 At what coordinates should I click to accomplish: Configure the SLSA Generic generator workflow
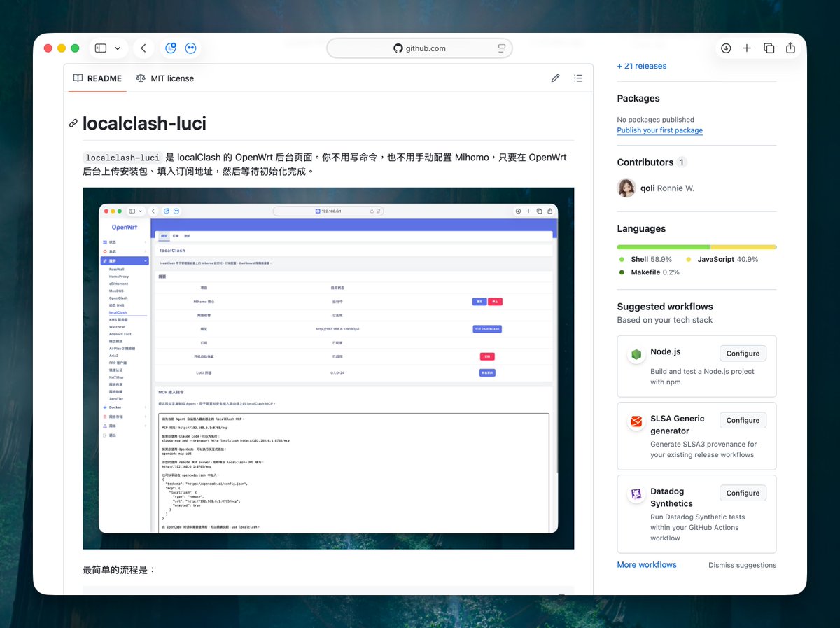click(743, 420)
